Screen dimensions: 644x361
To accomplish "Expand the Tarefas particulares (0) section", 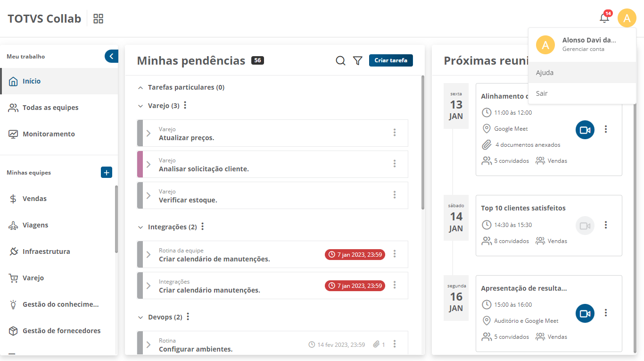I will [x=140, y=87].
